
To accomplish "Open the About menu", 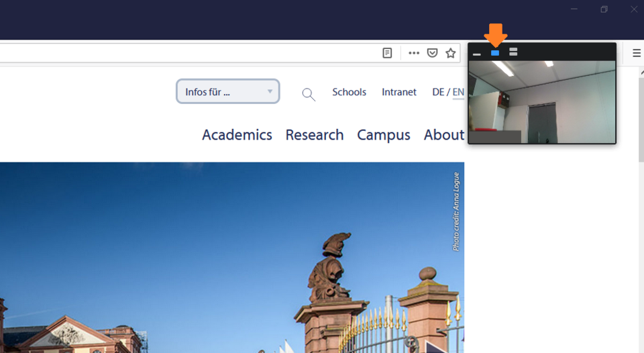I will pyautogui.click(x=444, y=135).
